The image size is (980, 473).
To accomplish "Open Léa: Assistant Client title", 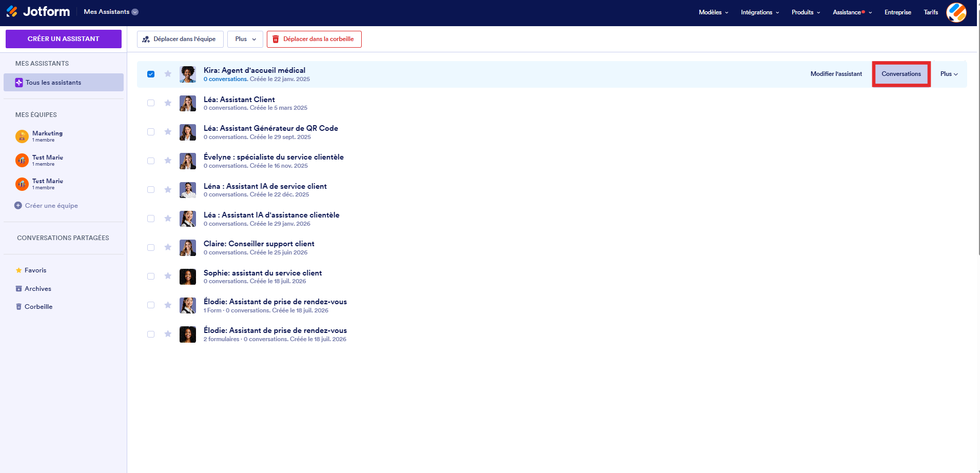I will point(239,100).
